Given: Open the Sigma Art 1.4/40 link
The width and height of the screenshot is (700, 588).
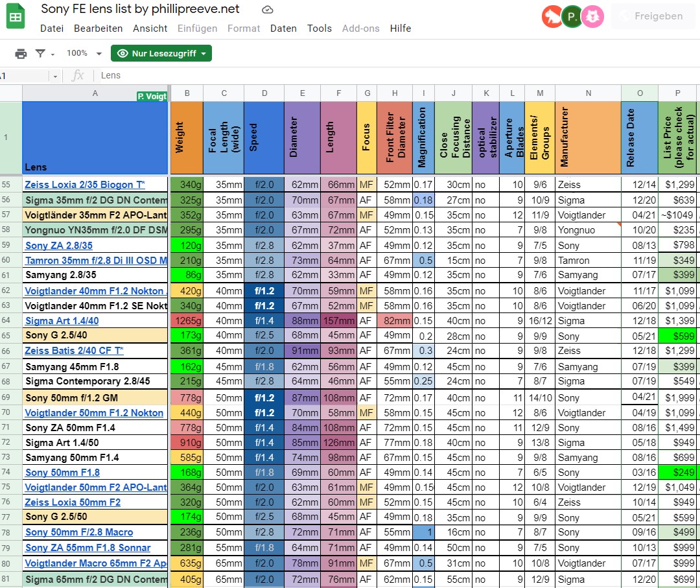Looking at the screenshot, I should click(62, 320).
